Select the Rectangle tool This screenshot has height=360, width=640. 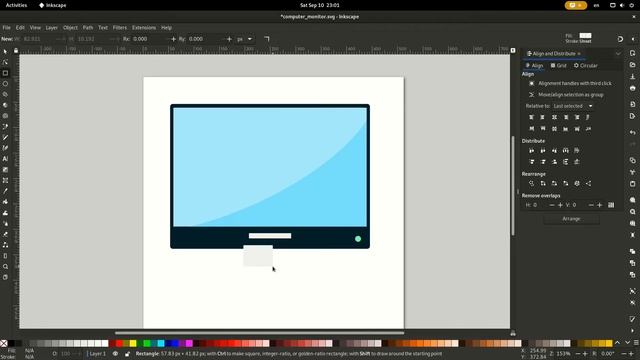[5, 73]
